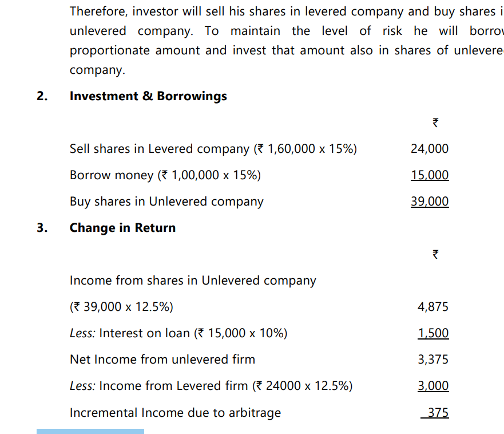Click the underlined 1,500 interest amount
The width and height of the screenshot is (504, 434).
(x=433, y=333)
